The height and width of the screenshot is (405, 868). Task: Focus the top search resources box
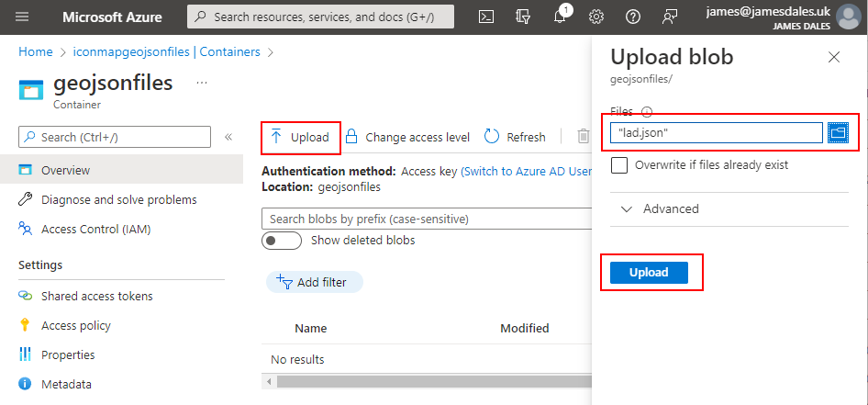[320, 17]
